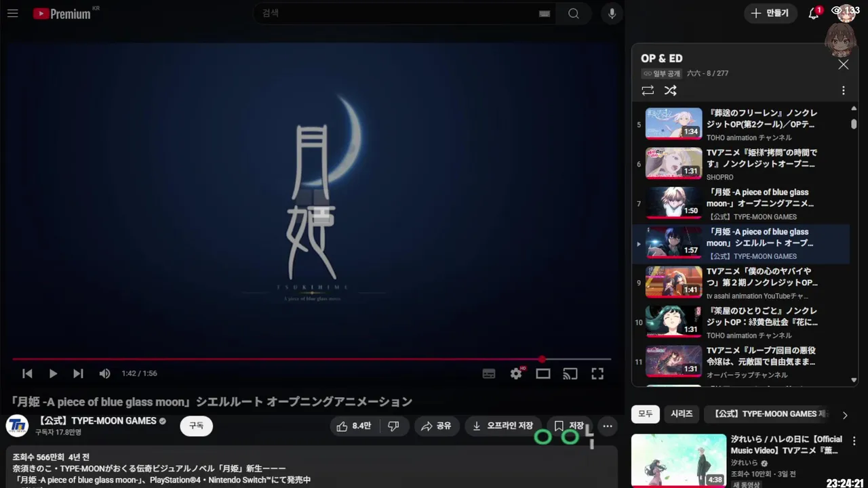Viewport: 868px width, 488px height.
Task: Select the 모두 filter chip
Action: click(x=646, y=413)
